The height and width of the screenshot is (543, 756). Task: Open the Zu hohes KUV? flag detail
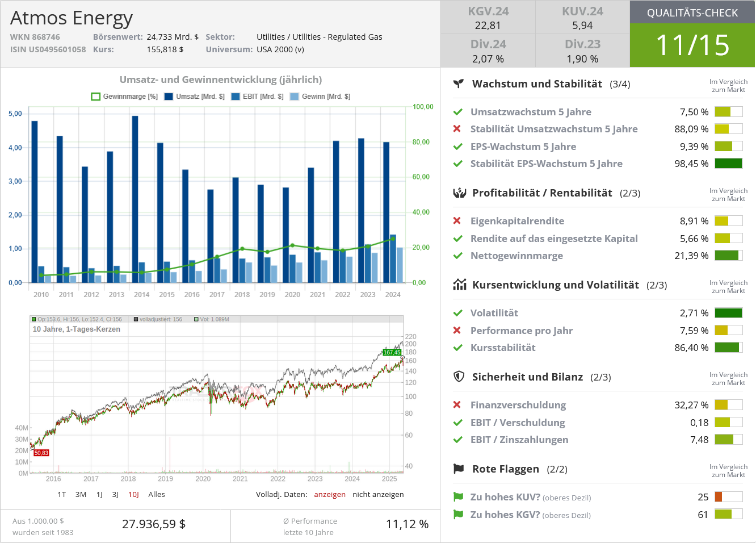click(x=531, y=497)
